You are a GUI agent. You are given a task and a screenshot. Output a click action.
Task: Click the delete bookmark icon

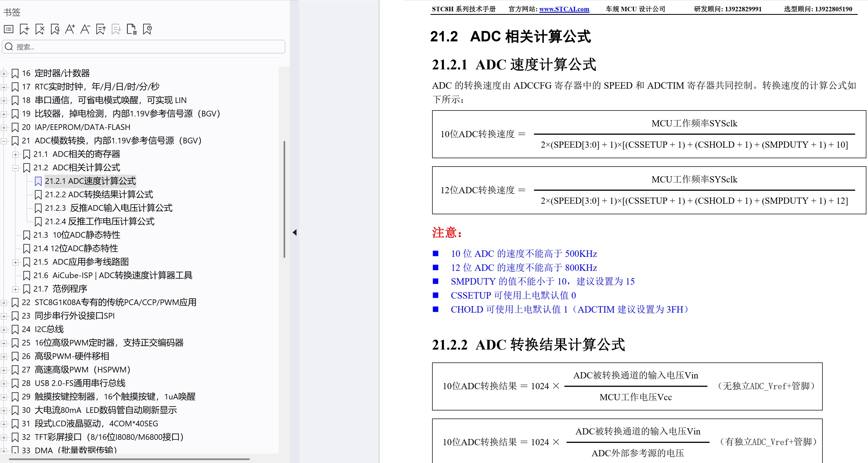coord(40,29)
